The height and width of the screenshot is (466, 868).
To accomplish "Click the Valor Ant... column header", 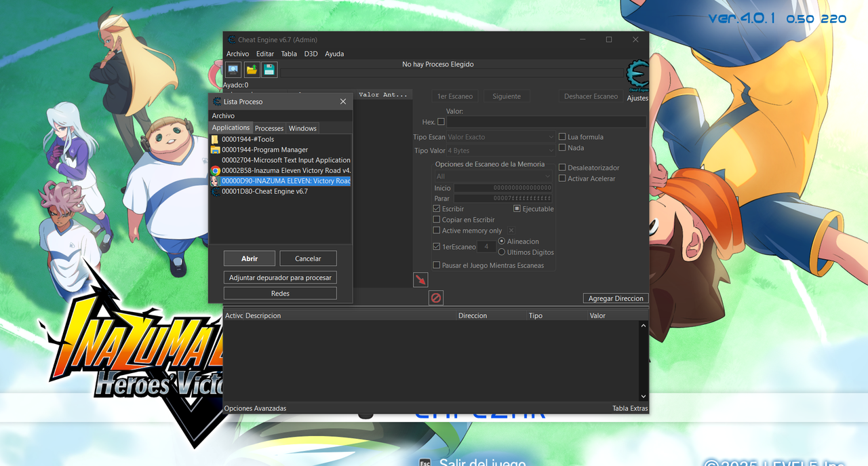I will point(382,95).
